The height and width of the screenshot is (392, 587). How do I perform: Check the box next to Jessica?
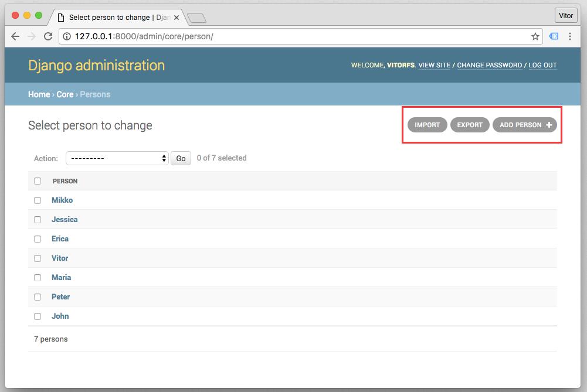[x=38, y=220]
